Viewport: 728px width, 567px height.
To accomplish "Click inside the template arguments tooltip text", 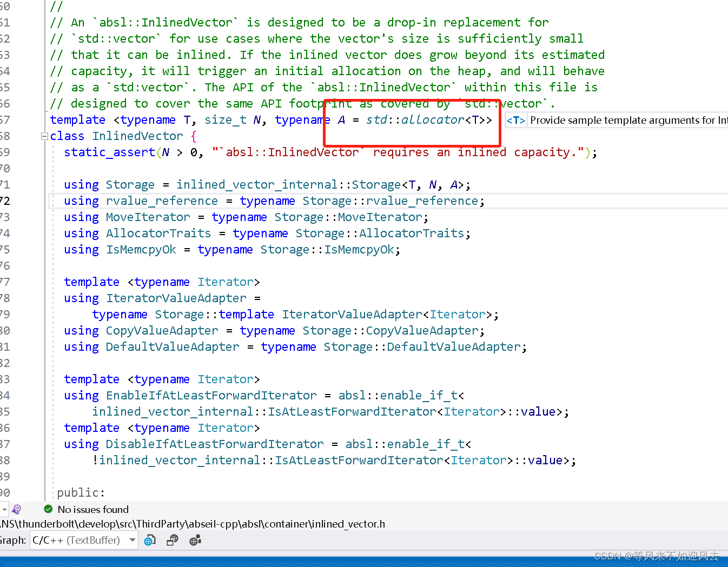I will (x=627, y=120).
